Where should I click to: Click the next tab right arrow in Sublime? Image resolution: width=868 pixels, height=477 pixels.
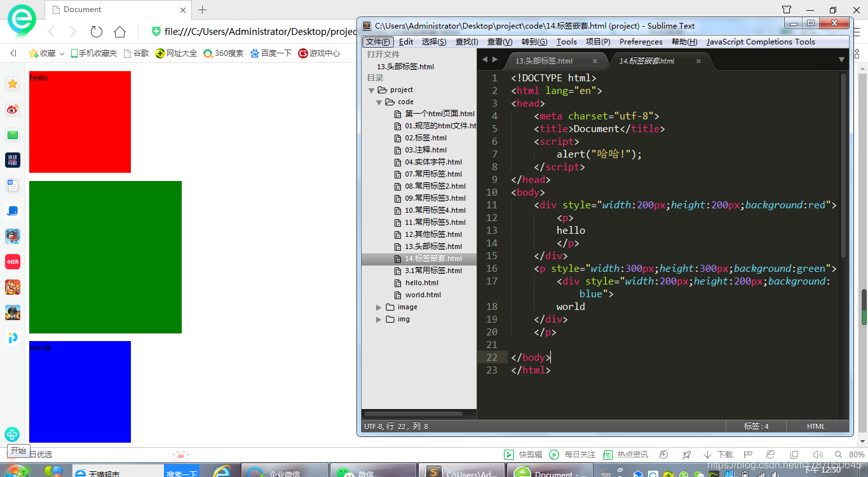pyautogui.click(x=495, y=60)
